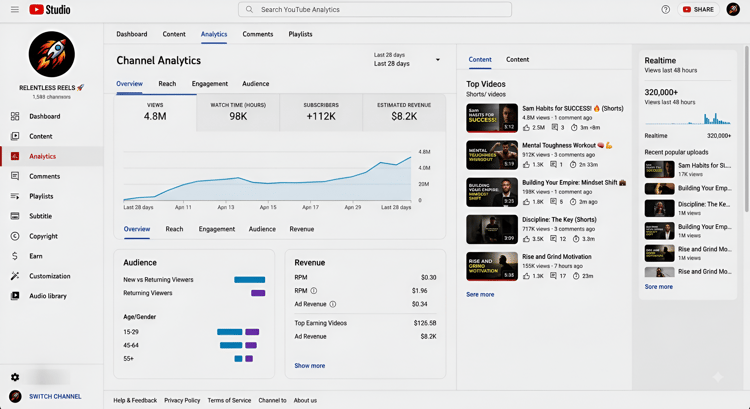Click the Ad Revenue info icon
Image resolution: width=750 pixels, height=409 pixels.
tap(333, 304)
